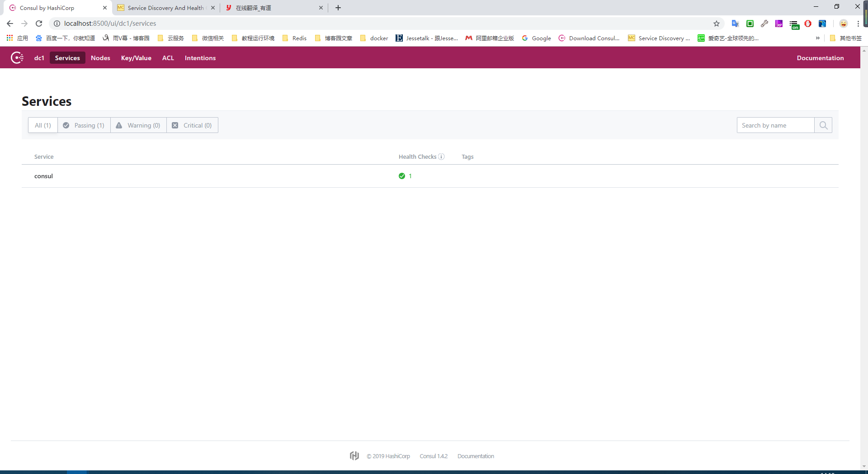868x474 pixels.
Task: Open the © 2019 HashiCorp footer link
Action: click(x=388, y=456)
